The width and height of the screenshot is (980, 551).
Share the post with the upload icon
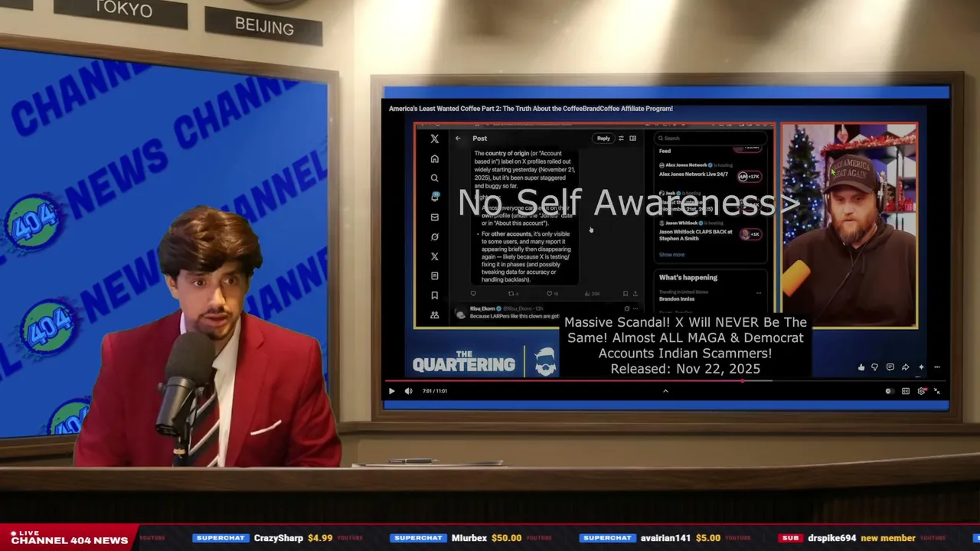coord(635,294)
